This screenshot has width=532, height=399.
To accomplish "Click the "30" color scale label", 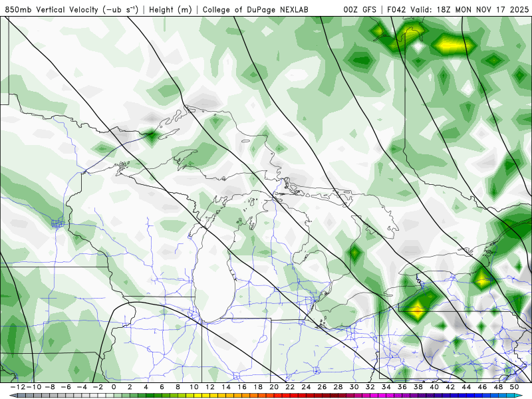I will tap(354, 387).
